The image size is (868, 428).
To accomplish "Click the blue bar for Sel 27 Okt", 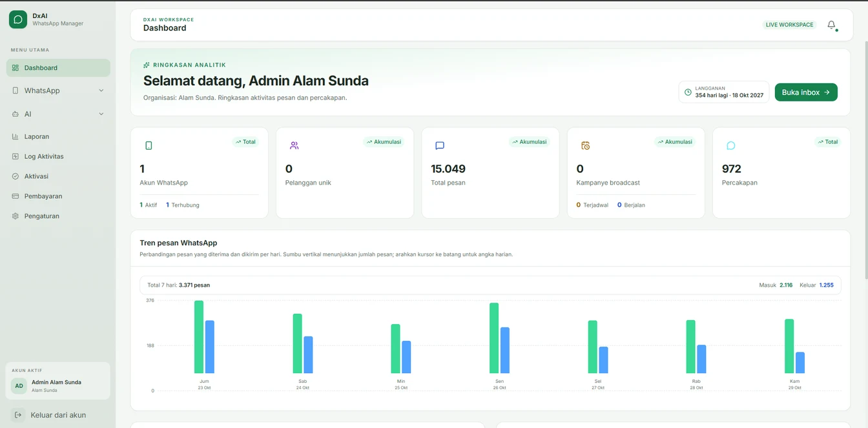I will (x=603, y=360).
